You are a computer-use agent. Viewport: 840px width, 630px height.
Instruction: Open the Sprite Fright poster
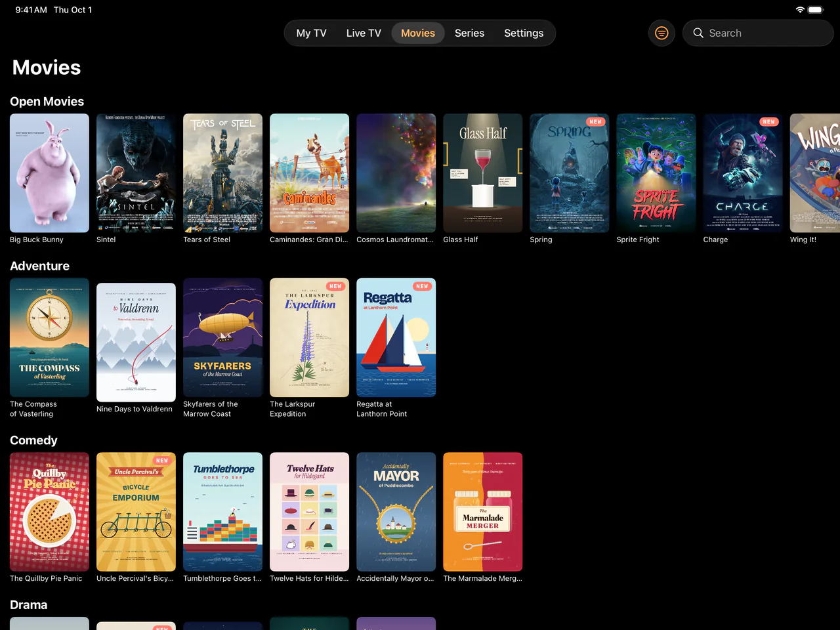coord(656,173)
